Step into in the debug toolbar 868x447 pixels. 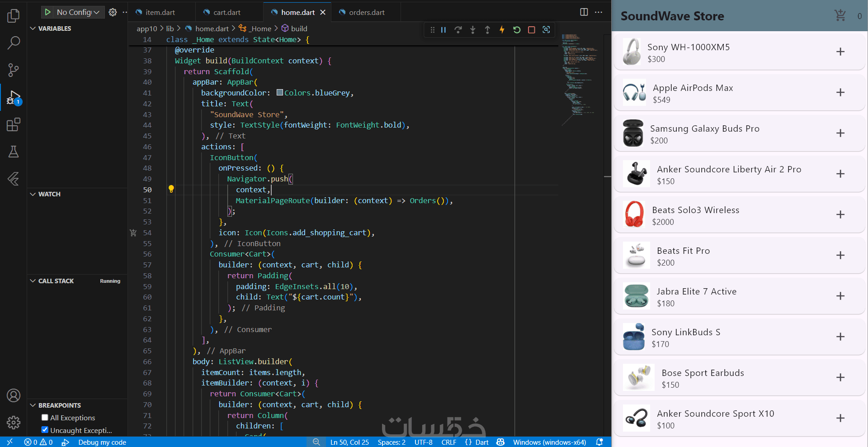click(x=473, y=30)
